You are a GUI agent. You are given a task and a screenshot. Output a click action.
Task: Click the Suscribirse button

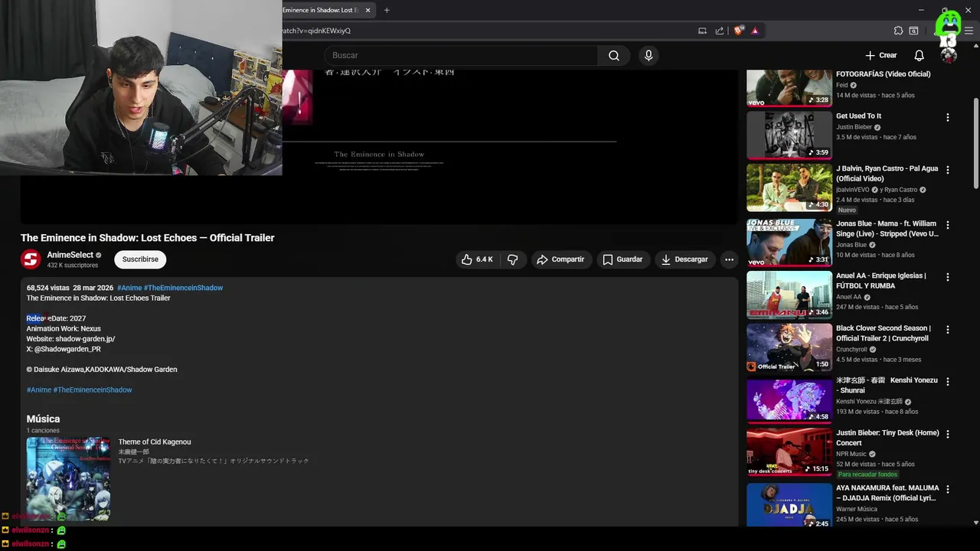coord(140,259)
